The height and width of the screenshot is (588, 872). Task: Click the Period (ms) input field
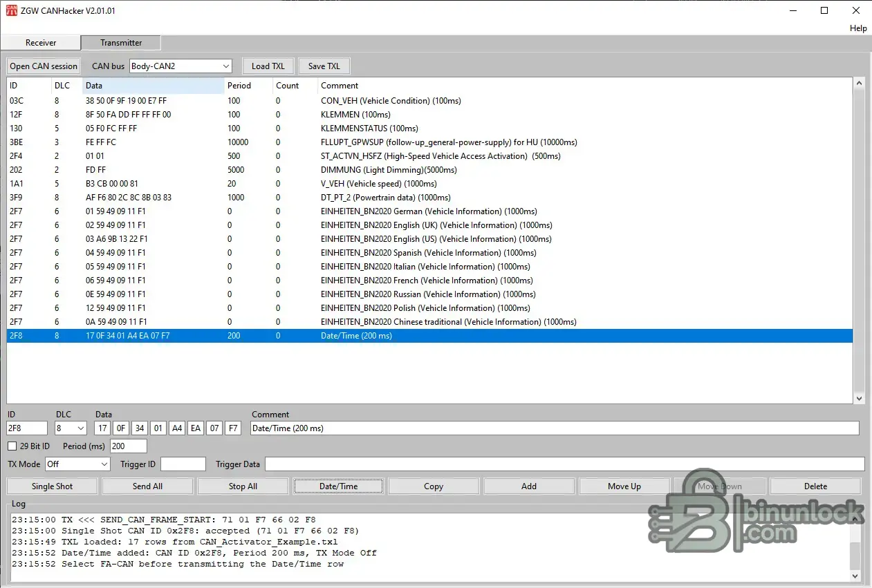pyautogui.click(x=129, y=446)
